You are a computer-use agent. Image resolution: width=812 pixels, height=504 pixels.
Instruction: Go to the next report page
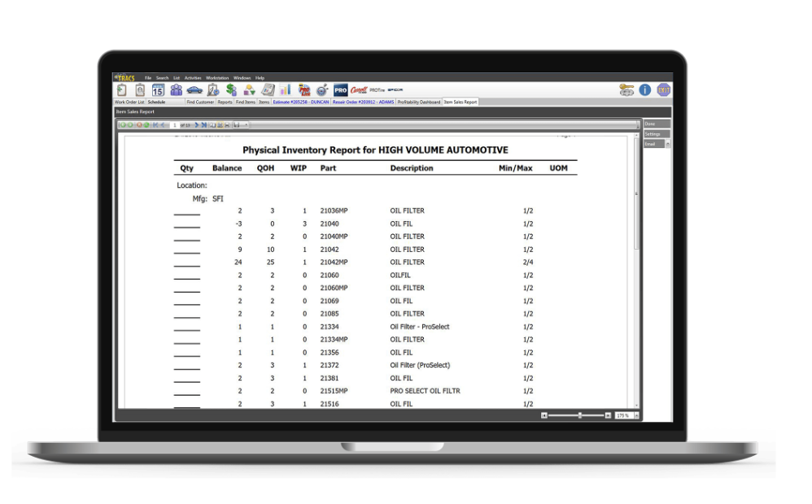point(195,124)
